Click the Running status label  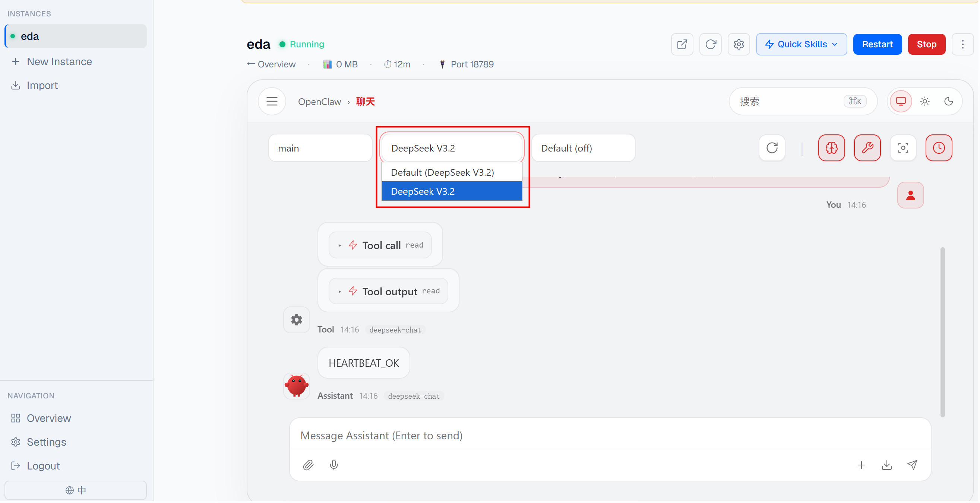click(307, 44)
